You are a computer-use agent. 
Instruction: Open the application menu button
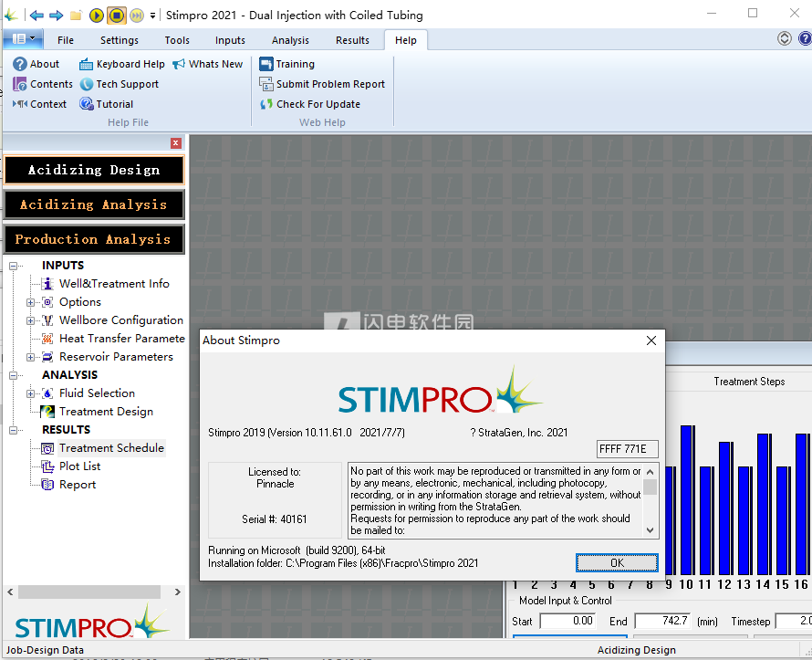[x=23, y=39]
